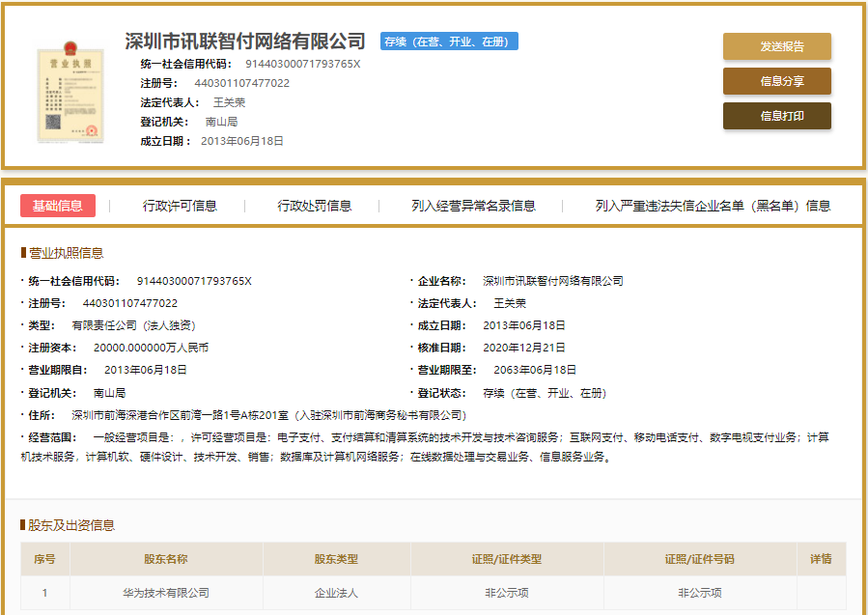Select the highlighted 基础信息 tab
Image resolution: width=868 pixels, height=615 pixels.
(62, 206)
